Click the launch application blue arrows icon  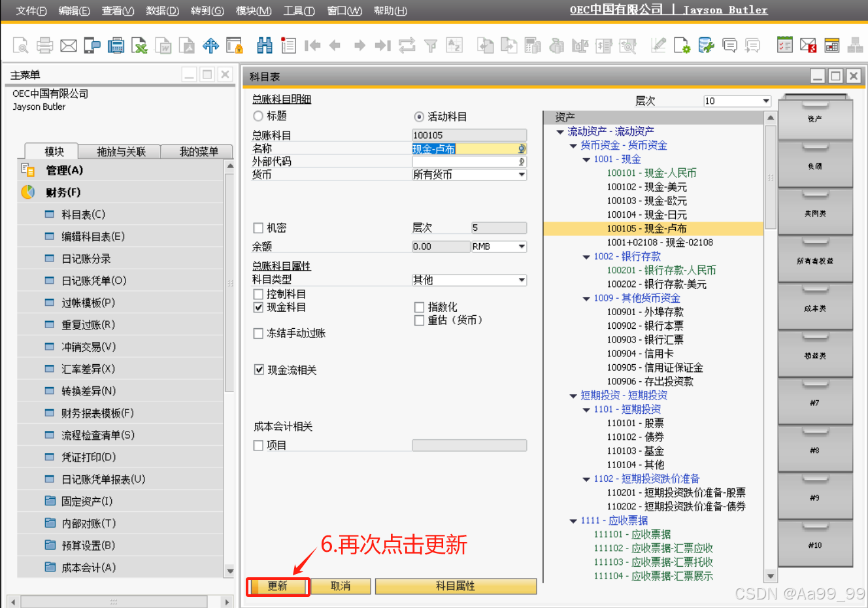[x=210, y=45]
